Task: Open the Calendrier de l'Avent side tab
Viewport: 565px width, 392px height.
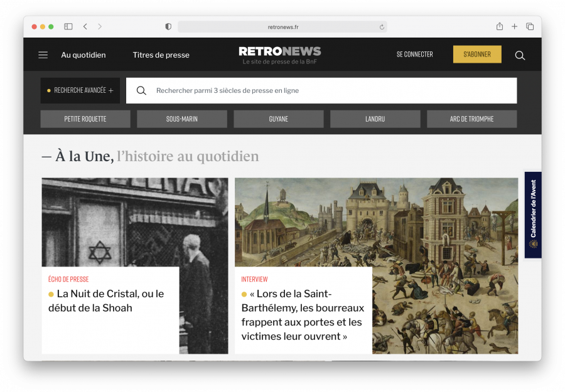Action: coord(533,215)
